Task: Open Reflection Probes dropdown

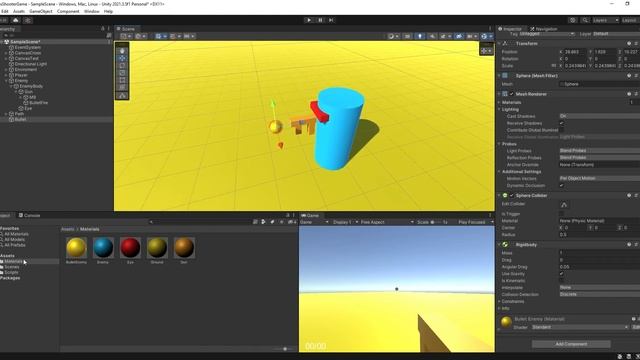Action: pyautogui.click(x=599, y=158)
